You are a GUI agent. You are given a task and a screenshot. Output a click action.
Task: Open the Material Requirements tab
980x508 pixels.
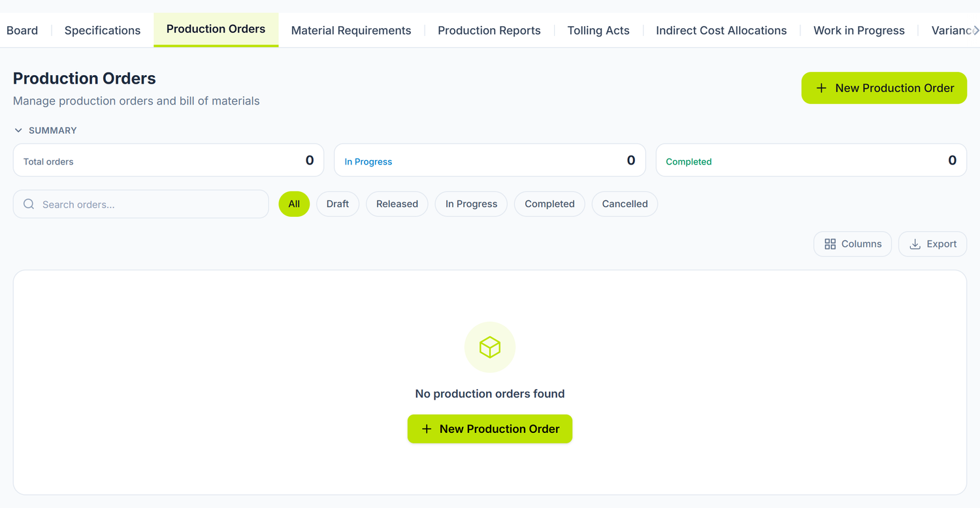[x=351, y=31]
